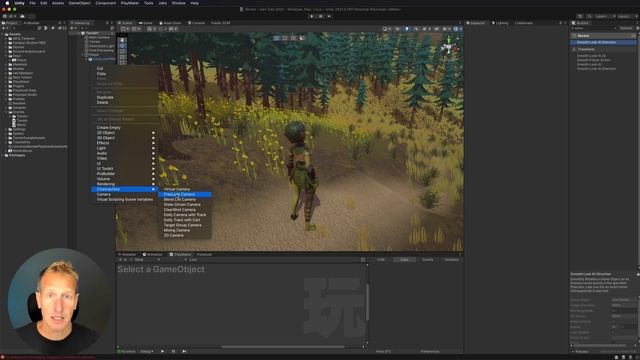Click the search icon in Hierarchy panel
This screenshot has width=640, height=360.
point(82,28)
